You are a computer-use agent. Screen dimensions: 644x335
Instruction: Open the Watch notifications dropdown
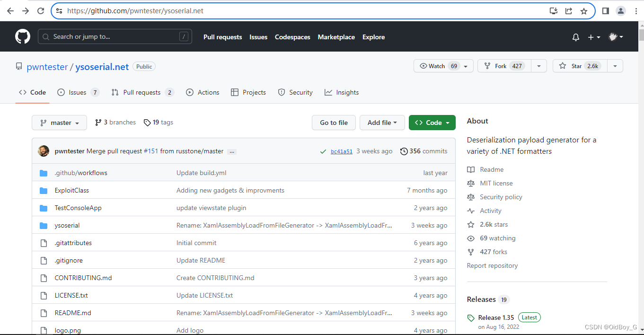pos(443,66)
